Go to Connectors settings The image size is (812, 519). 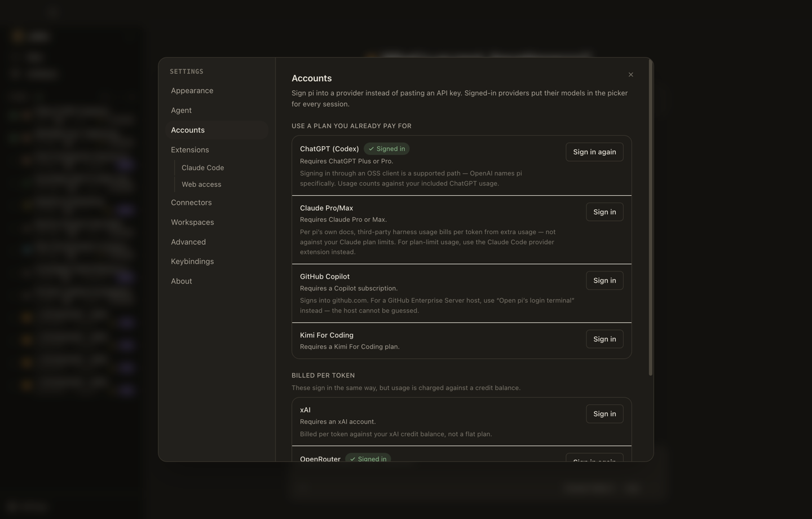coord(217,203)
